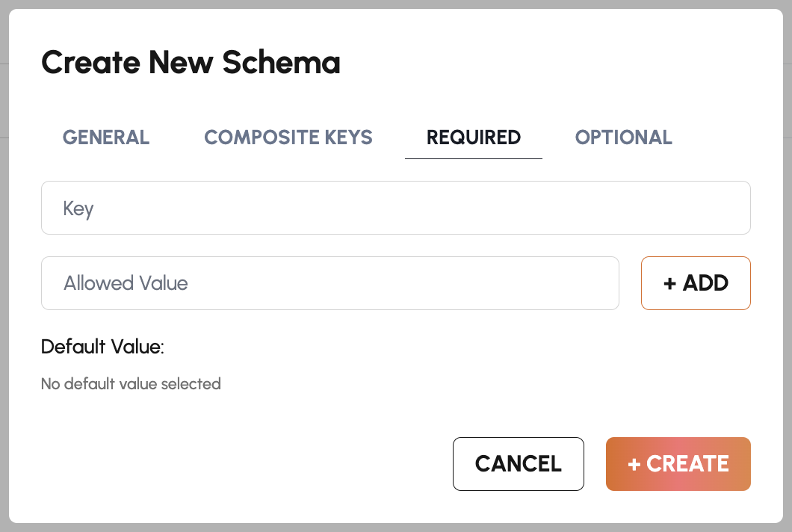Focus the Key field placeholder text
Image resolution: width=792 pixels, height=532 pixels.
coord(78,208)
